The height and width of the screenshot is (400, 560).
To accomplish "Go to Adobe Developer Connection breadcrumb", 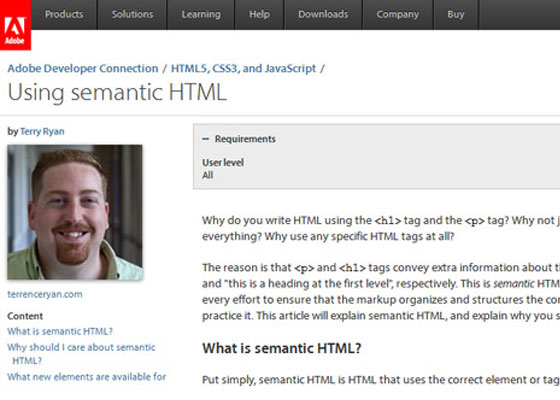I will point(83,68).
